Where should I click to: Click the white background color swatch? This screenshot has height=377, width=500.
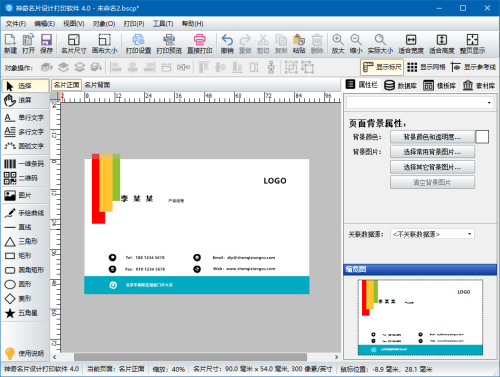[x=482, y=137]
